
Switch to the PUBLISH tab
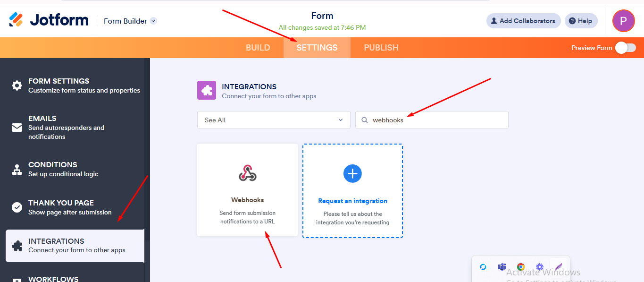click(x=381, y=48)
